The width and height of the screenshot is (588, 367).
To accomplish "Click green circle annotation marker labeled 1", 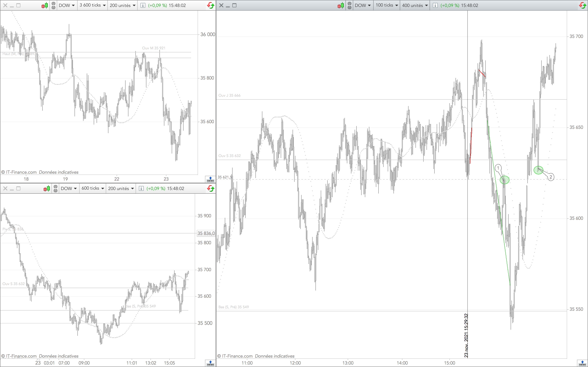I will (504, 180).
